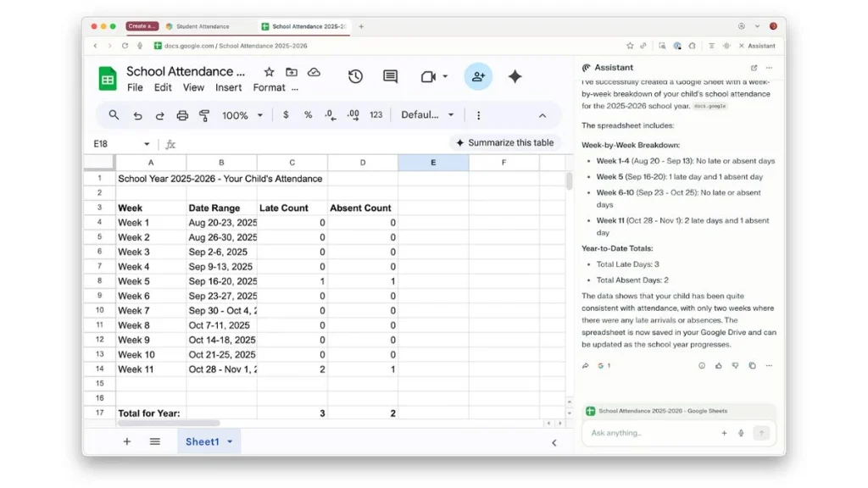Expand the 100% zoom dropdown
The width and height of the screenshot is (868, 488).
pos(242,115)
